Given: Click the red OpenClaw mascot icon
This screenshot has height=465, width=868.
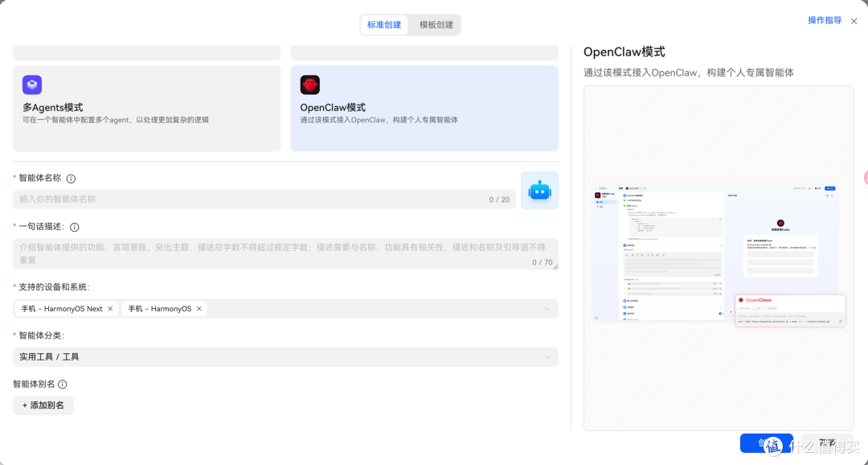Looking at the screenshot, I should click(x=310, y=84).
